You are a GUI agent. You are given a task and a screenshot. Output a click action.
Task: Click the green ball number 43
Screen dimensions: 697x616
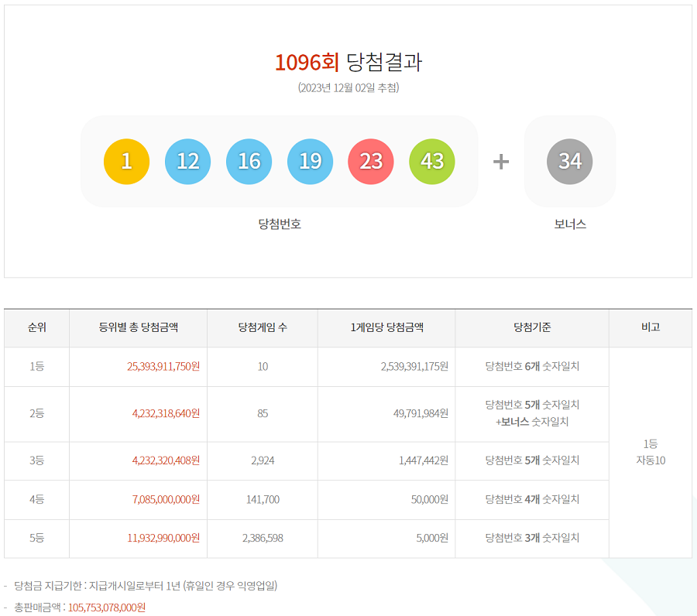432,161
